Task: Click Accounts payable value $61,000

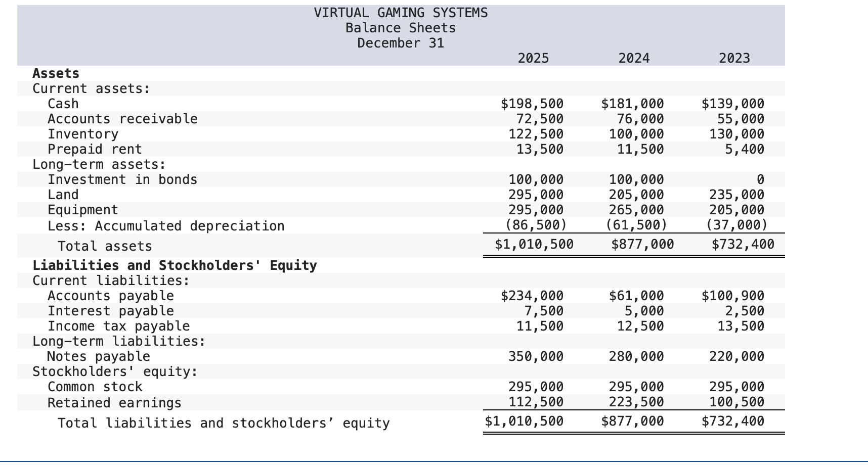Action: point(636,296)
